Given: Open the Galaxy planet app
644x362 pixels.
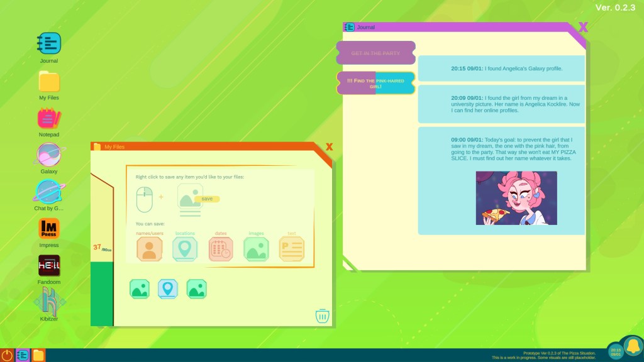Looking at the screenshot, I should point(49,155).
